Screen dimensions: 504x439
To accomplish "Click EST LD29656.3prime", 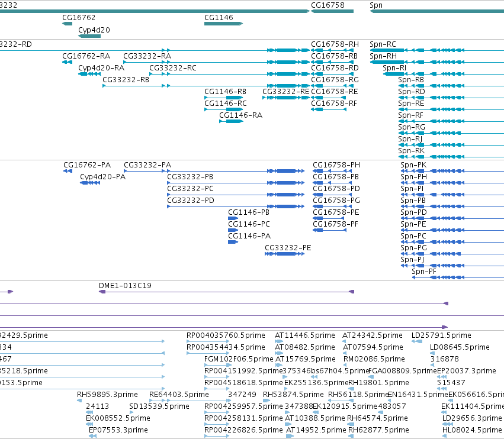I will click(x=472, y=418).
